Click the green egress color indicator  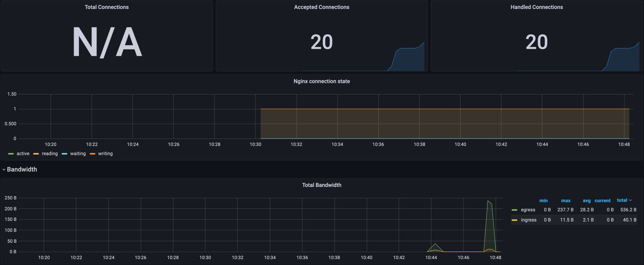pyautogui.click(x=514, y=210)
